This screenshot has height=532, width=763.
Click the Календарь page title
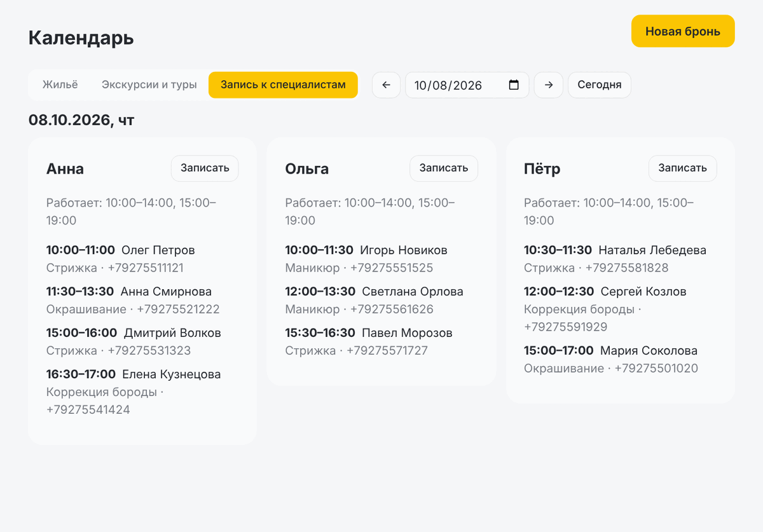pos(81,38)
